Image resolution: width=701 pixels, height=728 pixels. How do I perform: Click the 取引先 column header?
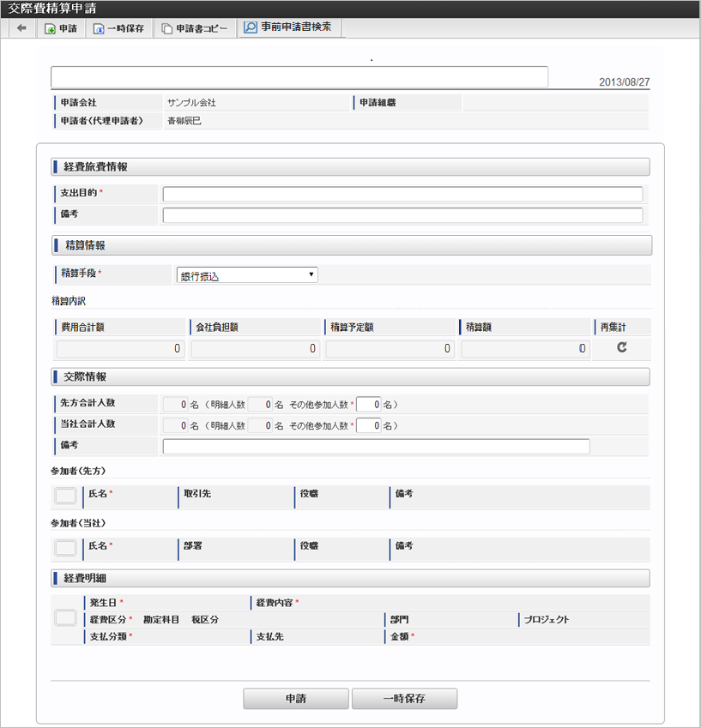[197, 494]
